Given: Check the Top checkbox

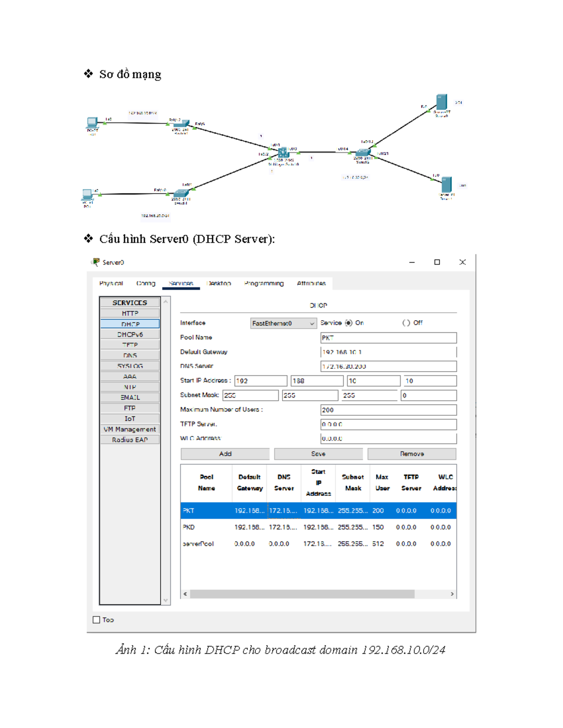Looking at the screenshot, I should [x=95, y=620].
